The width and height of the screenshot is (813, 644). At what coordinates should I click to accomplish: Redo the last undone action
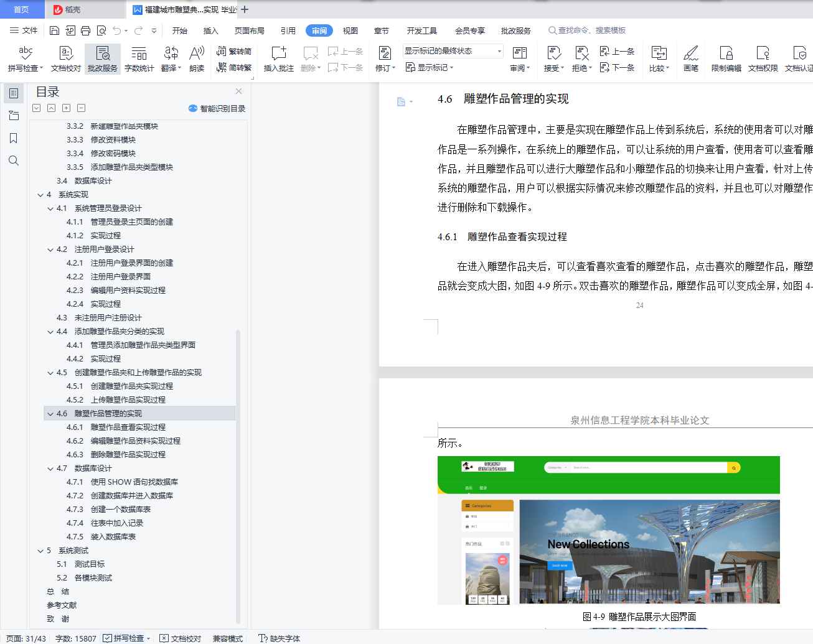click(138, 30)
